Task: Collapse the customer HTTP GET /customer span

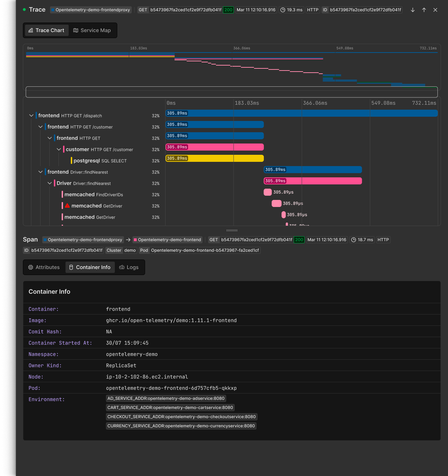Action: pos(59,149)
